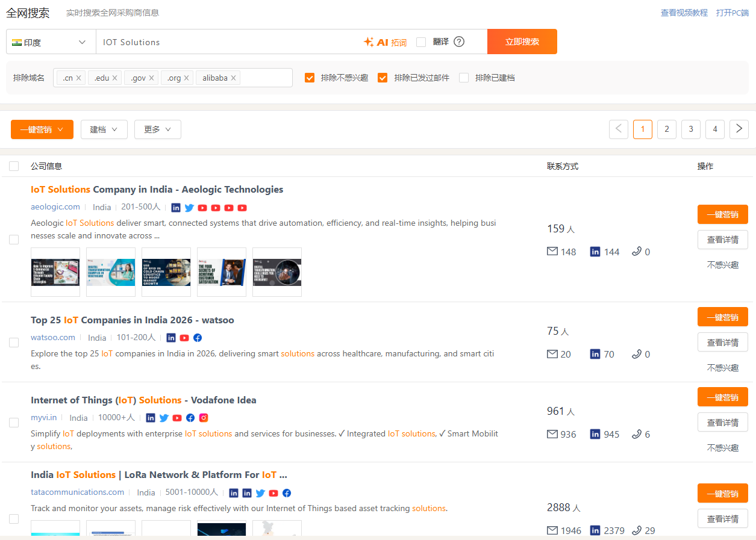Remove the .gov excluded domain tag
The height and width of the screenshot is (540, 756).
(x=151, y=78)
